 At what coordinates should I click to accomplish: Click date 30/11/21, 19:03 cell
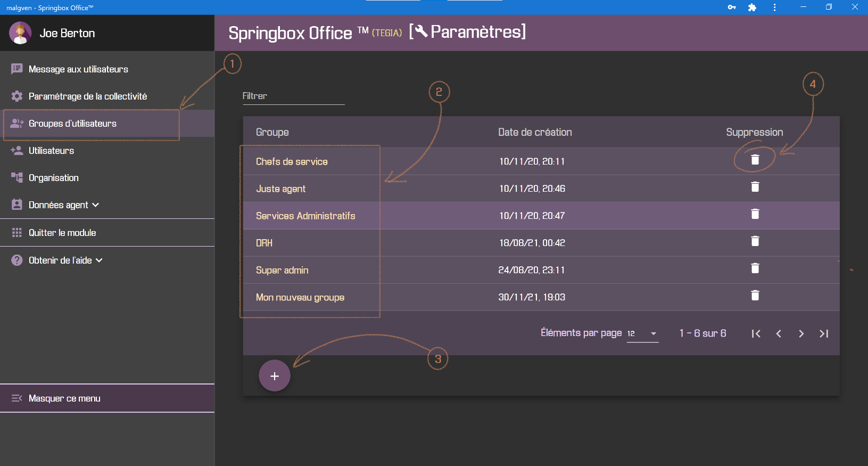pos(532,297)
